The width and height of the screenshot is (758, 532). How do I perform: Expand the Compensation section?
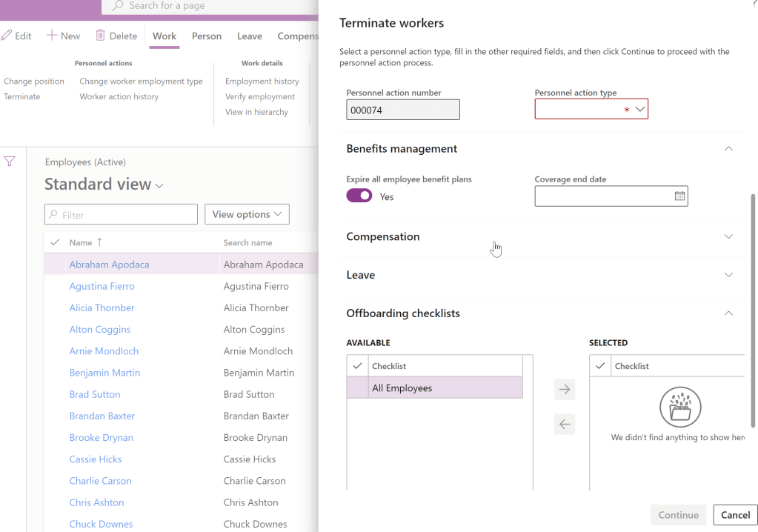point(728,237)
